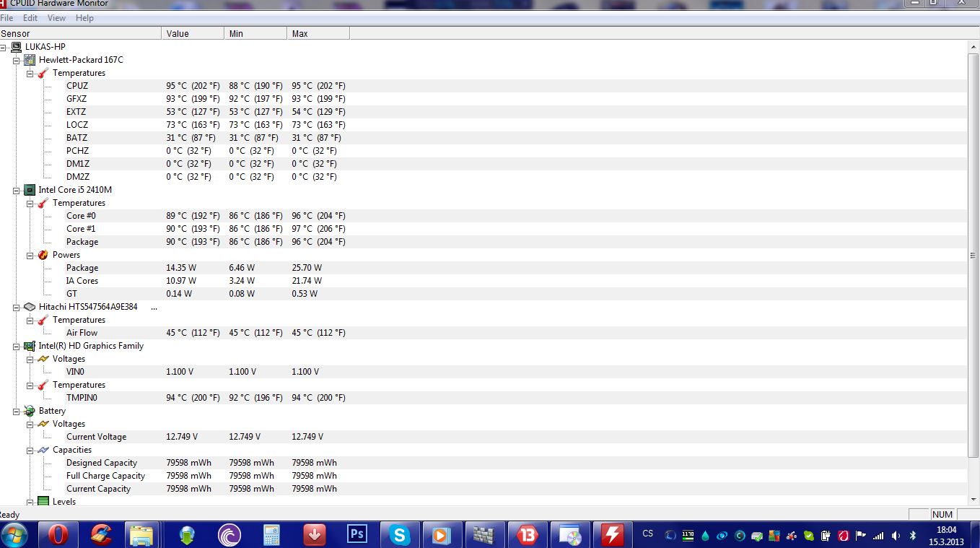Click the Hewlett-Packard 167C motherboard icon
980x548 pixels.
30,60
